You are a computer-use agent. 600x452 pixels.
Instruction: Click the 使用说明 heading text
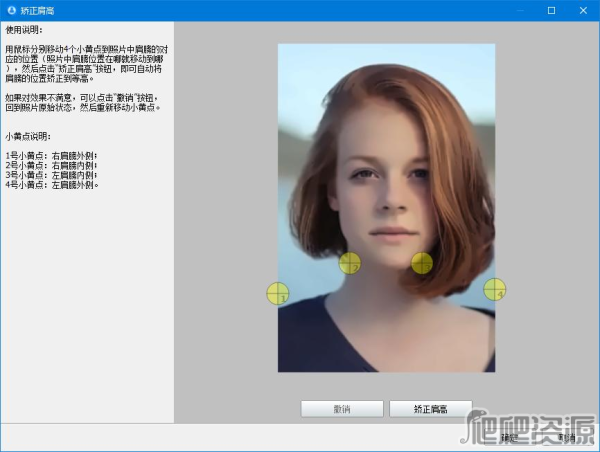coord(25,30)
